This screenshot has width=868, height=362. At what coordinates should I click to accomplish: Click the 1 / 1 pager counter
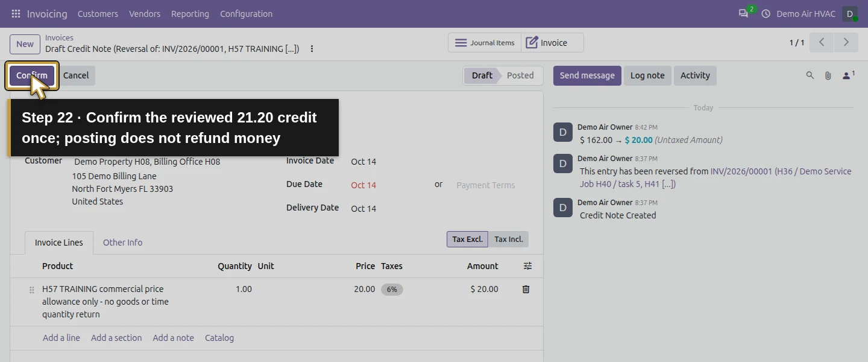796,43
